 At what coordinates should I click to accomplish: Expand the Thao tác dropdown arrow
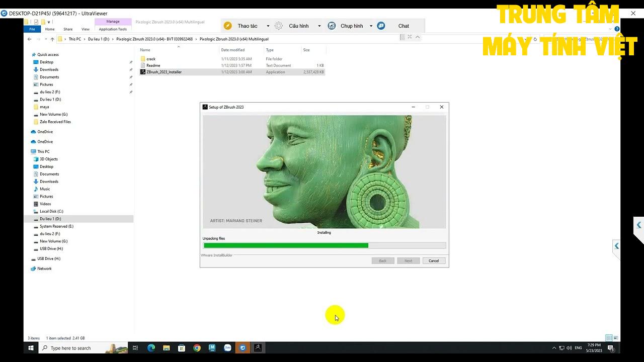click(268, 26)
